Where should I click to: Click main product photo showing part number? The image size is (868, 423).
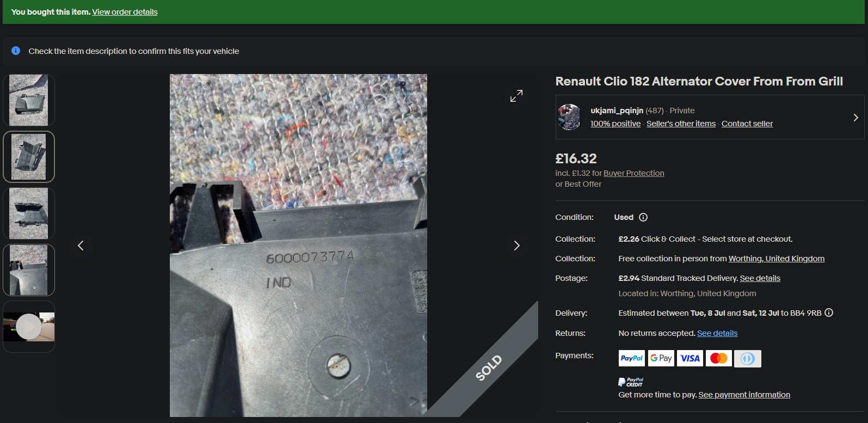coord(298,246)
